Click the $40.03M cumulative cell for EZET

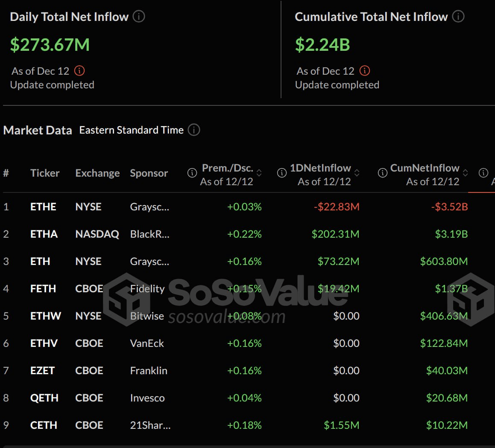[x=447, y=371]
